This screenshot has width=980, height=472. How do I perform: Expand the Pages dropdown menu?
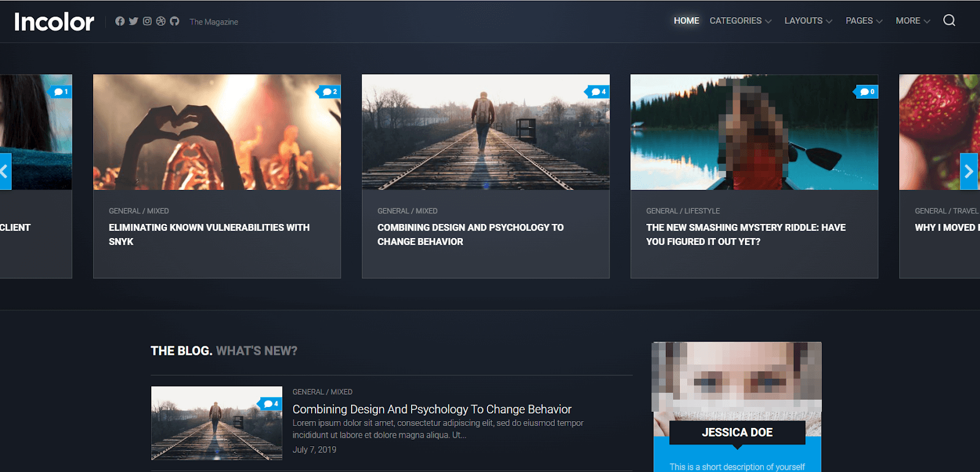click(x=864, y=21)
